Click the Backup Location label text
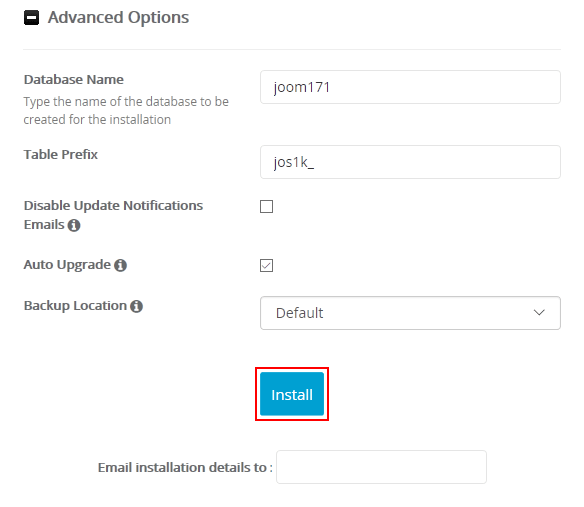This screenshot has height=507, width=584. coord(75,305)
